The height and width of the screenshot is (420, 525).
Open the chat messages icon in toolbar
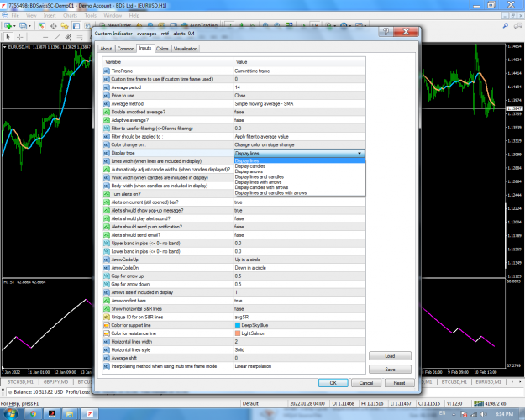[518, 26]
